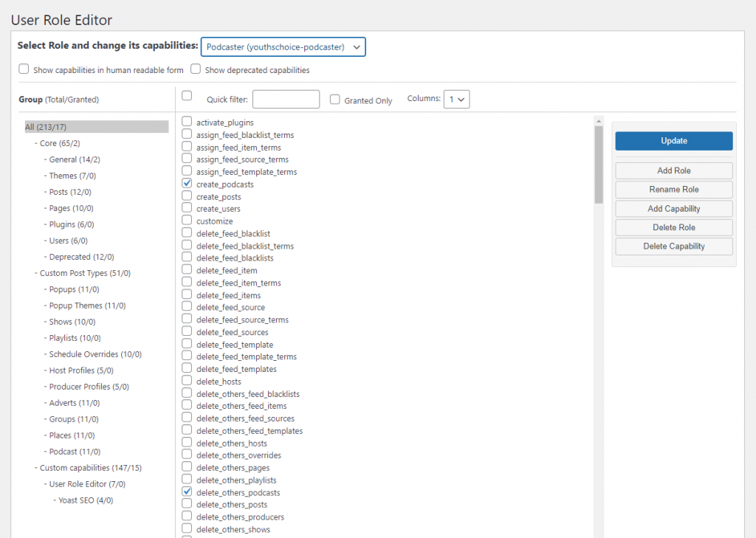
Task: Click the Add Role button
Action: click(x=673, y=170)
